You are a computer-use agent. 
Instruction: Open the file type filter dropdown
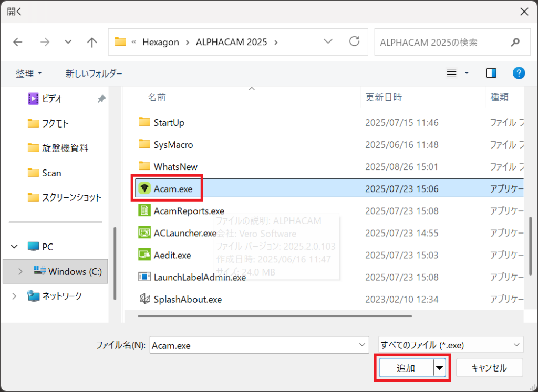450,345
